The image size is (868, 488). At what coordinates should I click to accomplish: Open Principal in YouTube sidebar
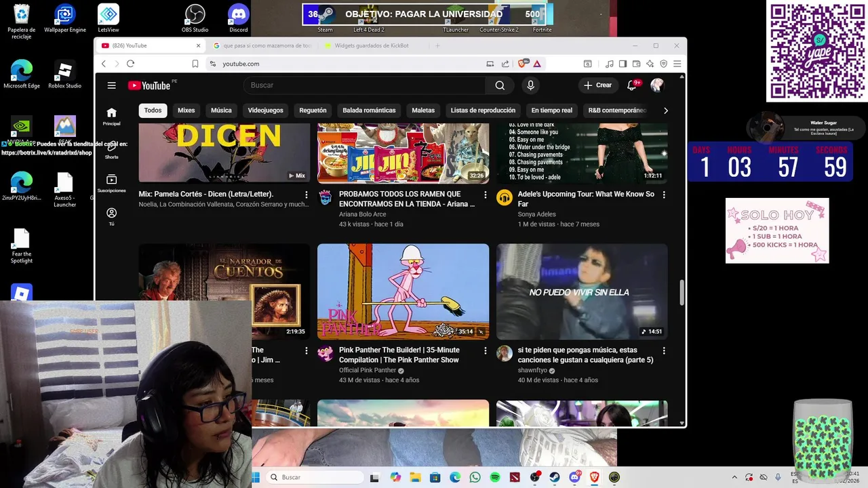click(x=111, y=117)
